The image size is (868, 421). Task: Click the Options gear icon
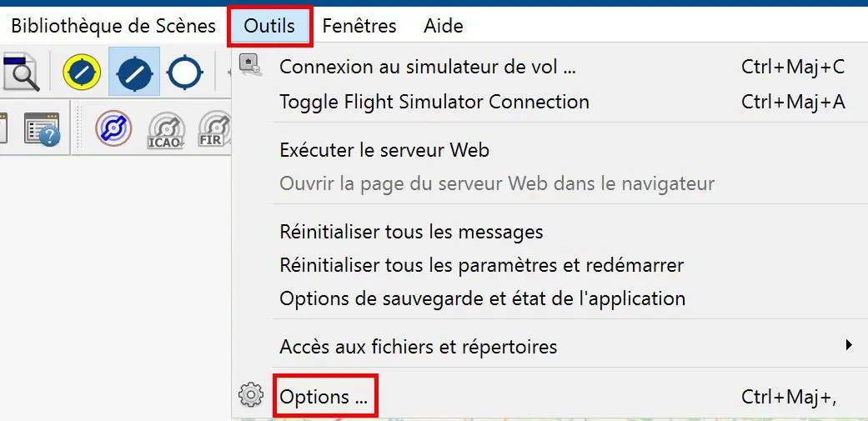coord(251,395)
